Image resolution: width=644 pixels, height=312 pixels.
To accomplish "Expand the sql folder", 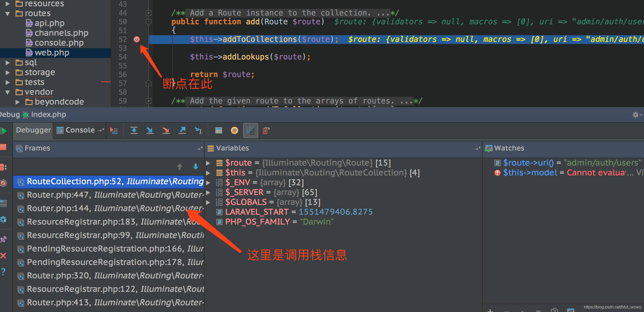I will click(8, 63).
